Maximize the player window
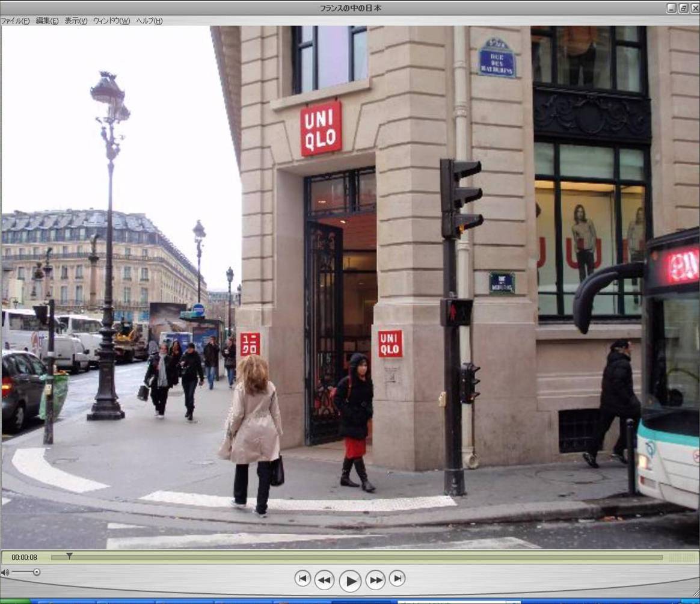The image size is (700, 604). pyautogui.click(x=684, y=8)
